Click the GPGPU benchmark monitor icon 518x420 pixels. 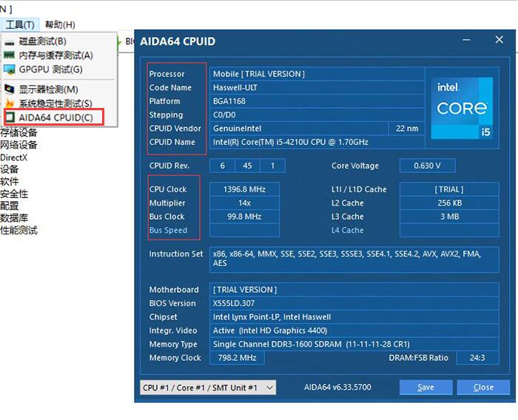click(x=9, y=70)
